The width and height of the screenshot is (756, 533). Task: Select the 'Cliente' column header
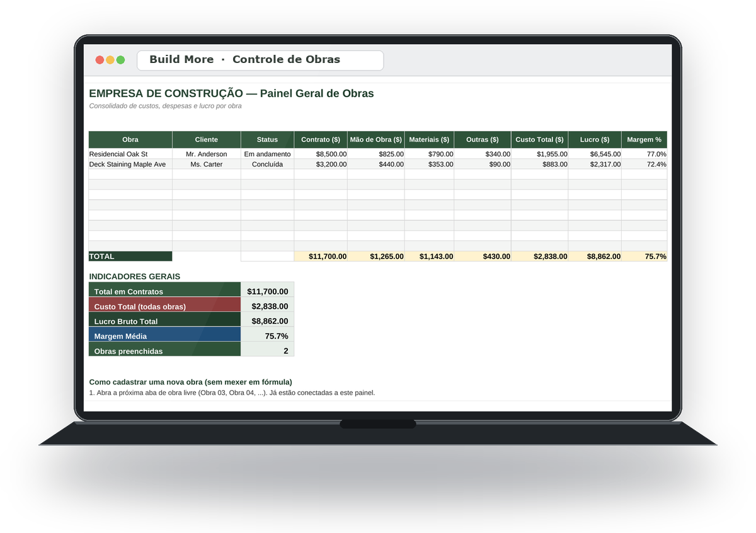(x=207, y=140)
